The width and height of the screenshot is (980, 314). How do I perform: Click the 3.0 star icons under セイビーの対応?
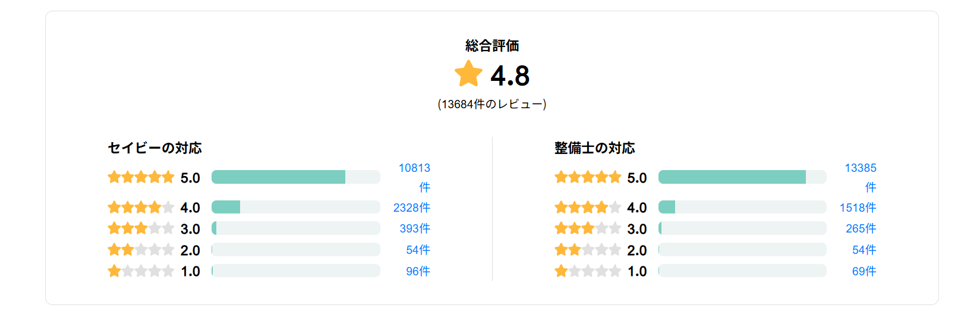141,228
